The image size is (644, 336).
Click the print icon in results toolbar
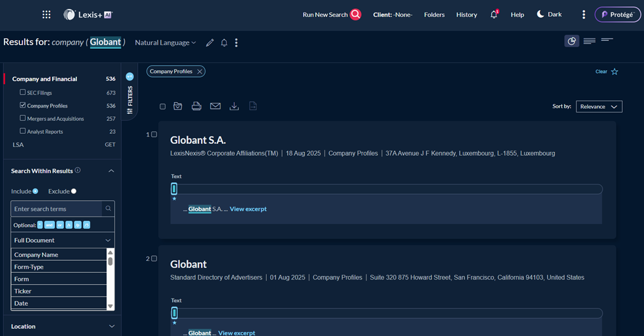(x=196, y=106)
